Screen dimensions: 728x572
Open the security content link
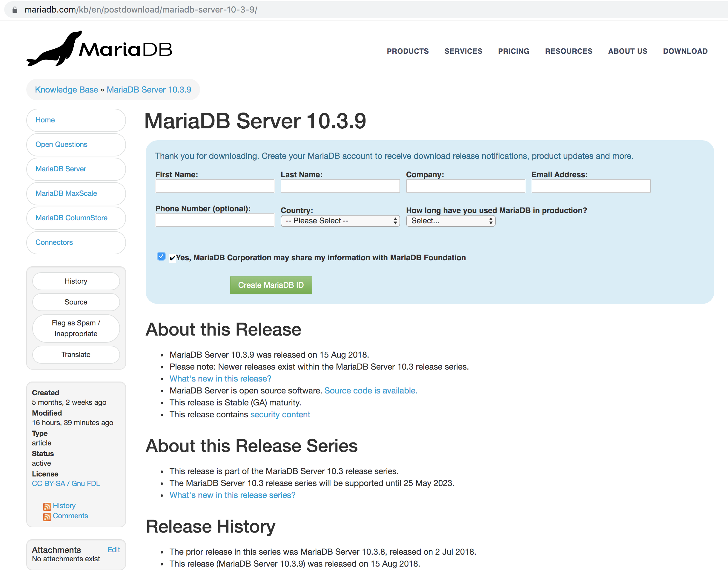[280, 415]
